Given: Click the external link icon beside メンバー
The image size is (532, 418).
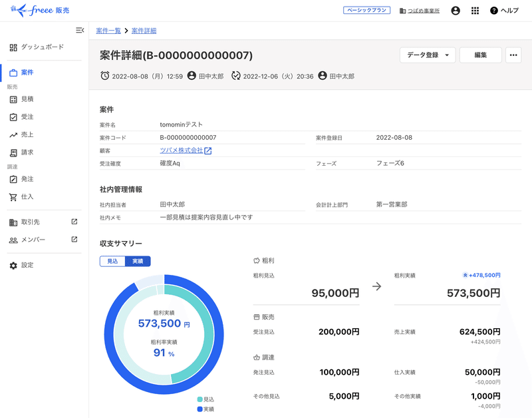Looking at the screenshot, I should [x=74, y=240].
